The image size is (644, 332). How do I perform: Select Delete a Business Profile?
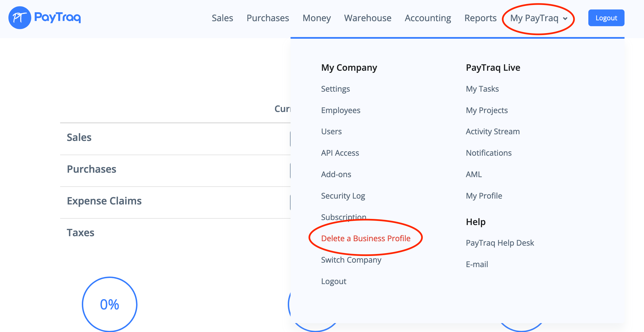(366, 238)
